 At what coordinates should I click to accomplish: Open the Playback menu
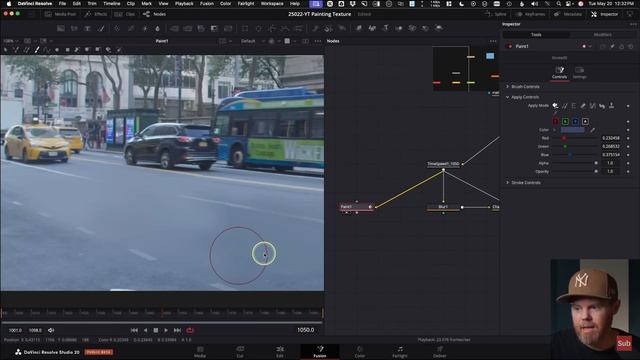click(184, 3)
